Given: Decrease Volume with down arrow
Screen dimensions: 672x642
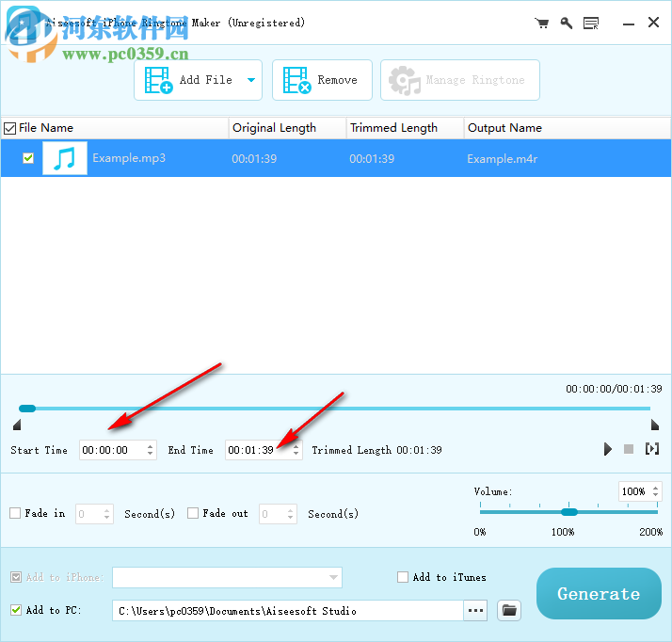Looking at the screenshot, I should click(655, 495).
